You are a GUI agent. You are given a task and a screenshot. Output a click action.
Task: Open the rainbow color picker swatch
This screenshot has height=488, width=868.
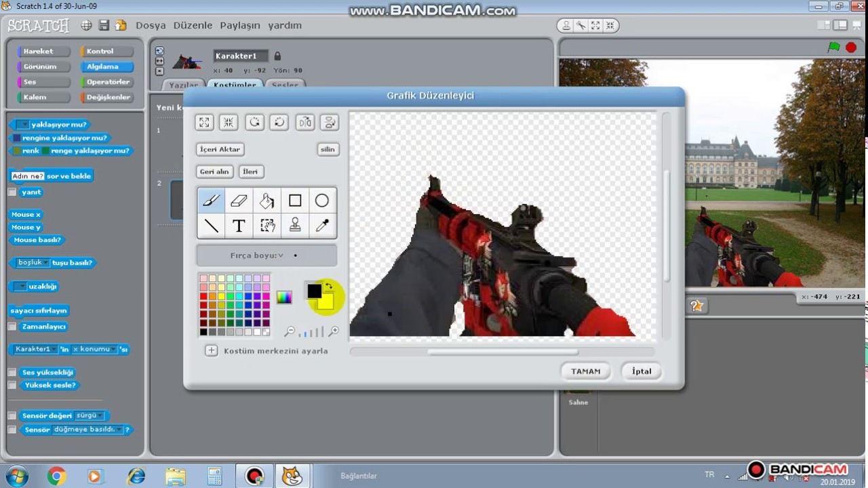(284, 297)
